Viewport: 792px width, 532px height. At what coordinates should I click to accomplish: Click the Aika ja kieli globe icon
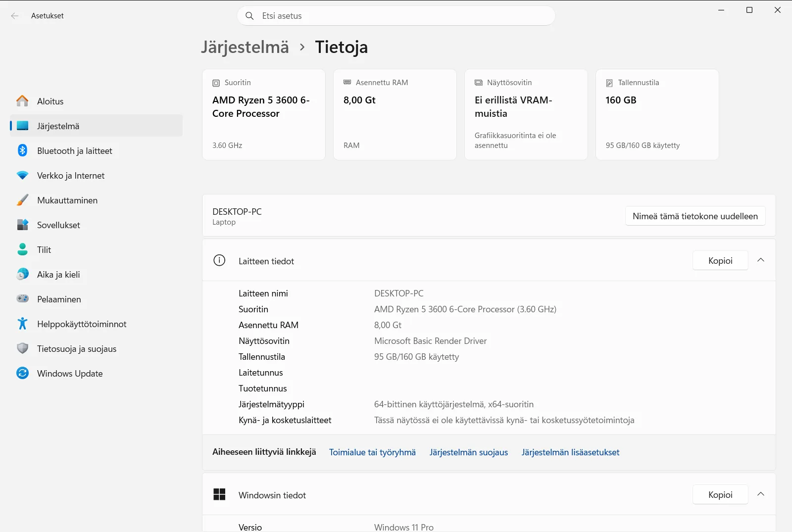22,274
